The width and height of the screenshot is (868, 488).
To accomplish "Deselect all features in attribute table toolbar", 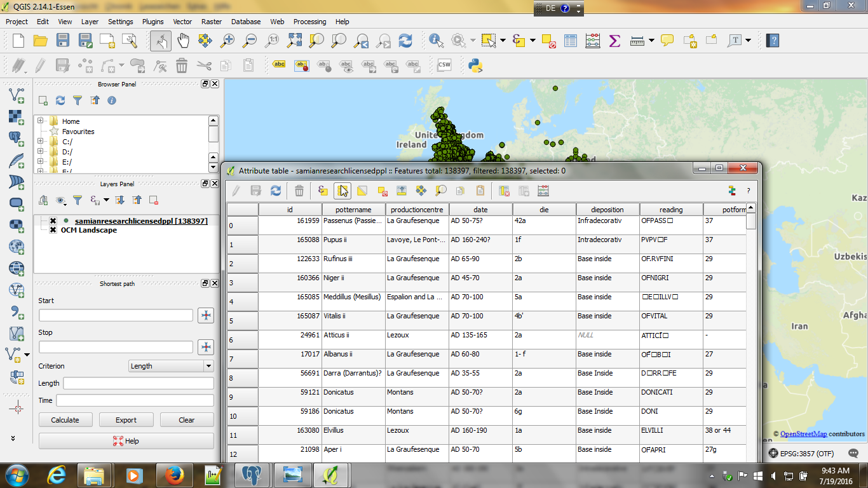I will pyautogui.click(x=383, y=191).
